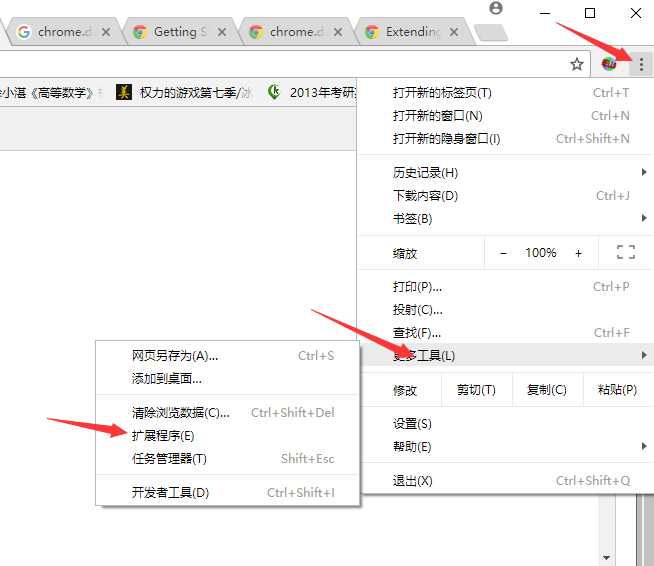The height and width of the screenshot is (566, 654).
Task: Click the profile avatar icon
Action: (x=496, y=8)
